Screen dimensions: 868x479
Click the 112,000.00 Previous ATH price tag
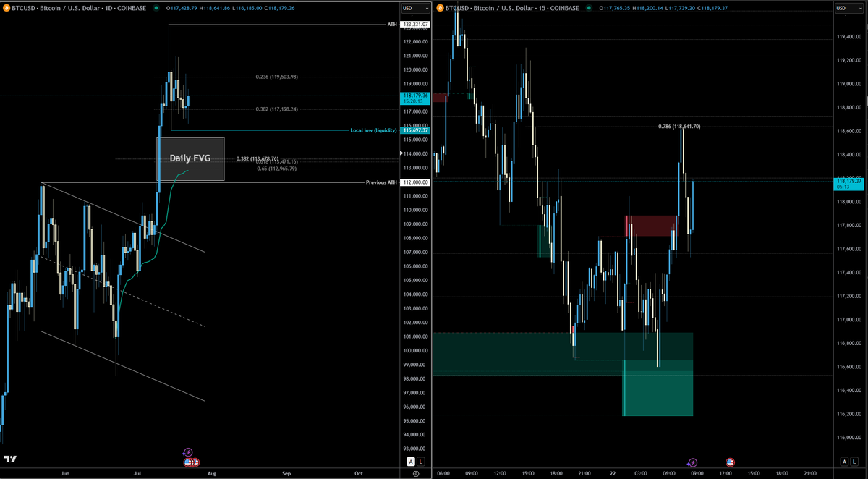[x=415, y=182]
